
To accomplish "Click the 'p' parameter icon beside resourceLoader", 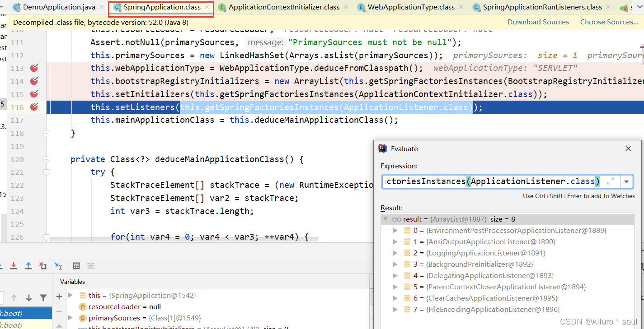I will (x=82, y=307).
